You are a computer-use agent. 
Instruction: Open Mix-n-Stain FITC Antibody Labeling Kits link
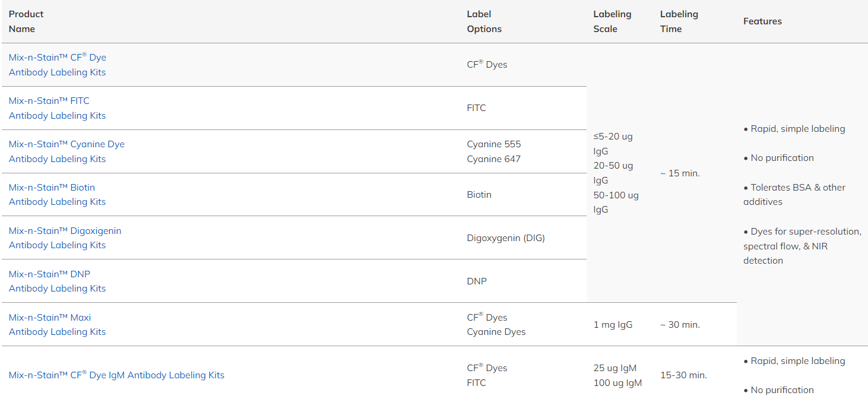pyautogui.click(x=57, y=108)
